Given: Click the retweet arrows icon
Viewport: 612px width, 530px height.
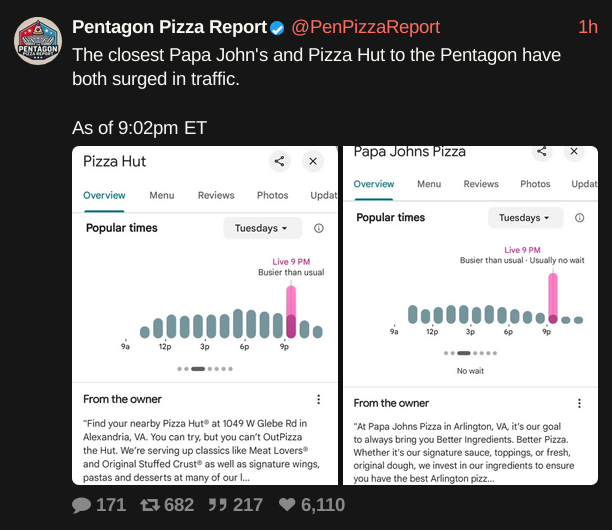Looking at the screenshot, I should [x=149, y=505].
